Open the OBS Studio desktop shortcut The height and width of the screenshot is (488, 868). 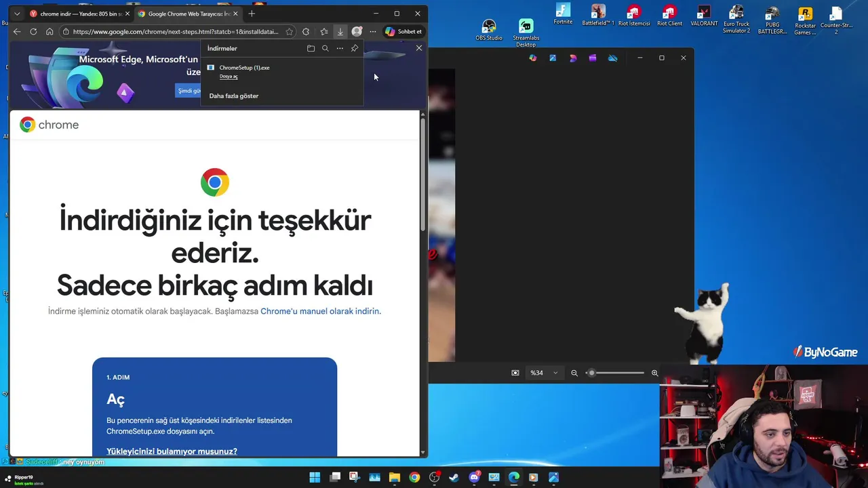tap(489, 30)
